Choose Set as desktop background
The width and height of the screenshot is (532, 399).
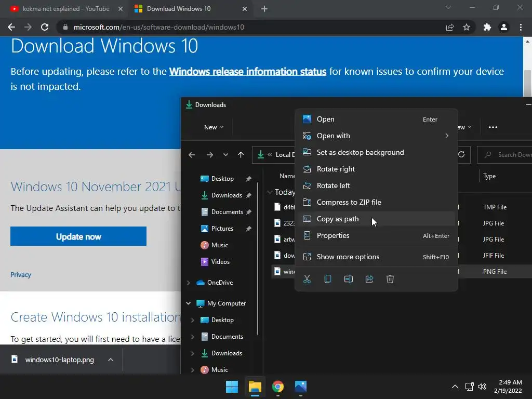tap(376, 152)
